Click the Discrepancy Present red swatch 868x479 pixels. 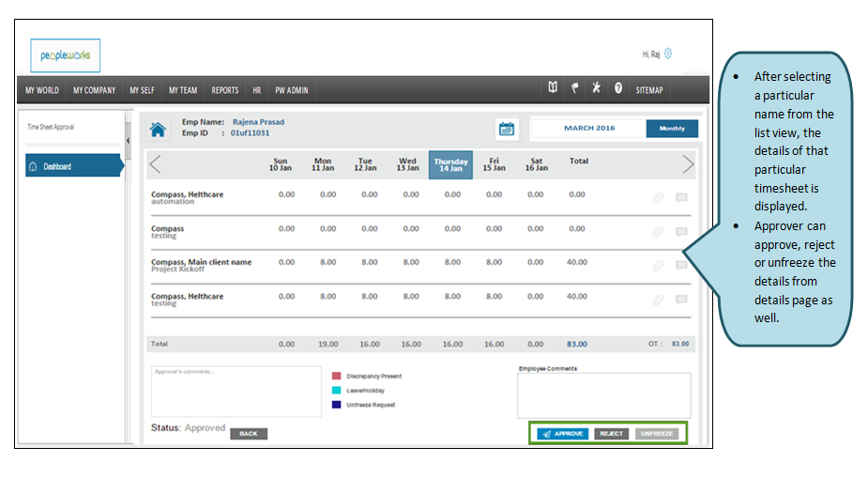[x=336, y=376]
